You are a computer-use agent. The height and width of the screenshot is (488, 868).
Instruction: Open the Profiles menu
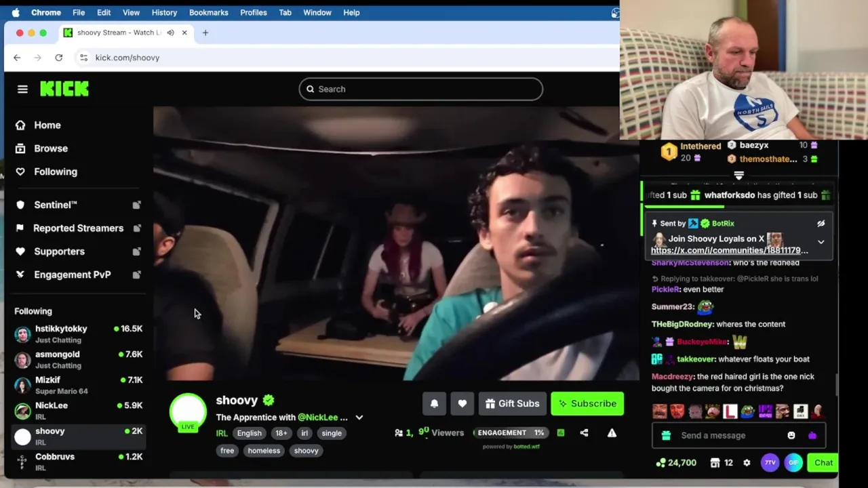253,12
